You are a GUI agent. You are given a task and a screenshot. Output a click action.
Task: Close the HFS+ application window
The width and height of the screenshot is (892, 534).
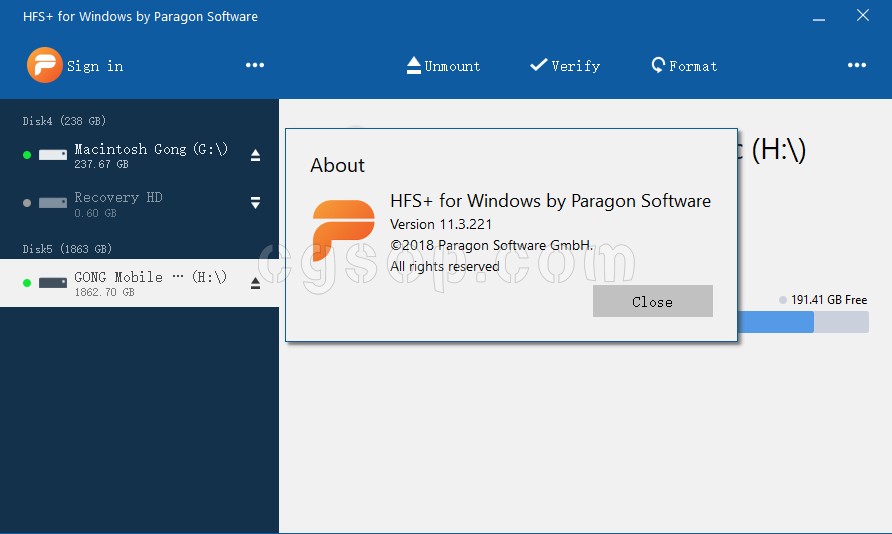pyautogui.click(x=863, y=15)
